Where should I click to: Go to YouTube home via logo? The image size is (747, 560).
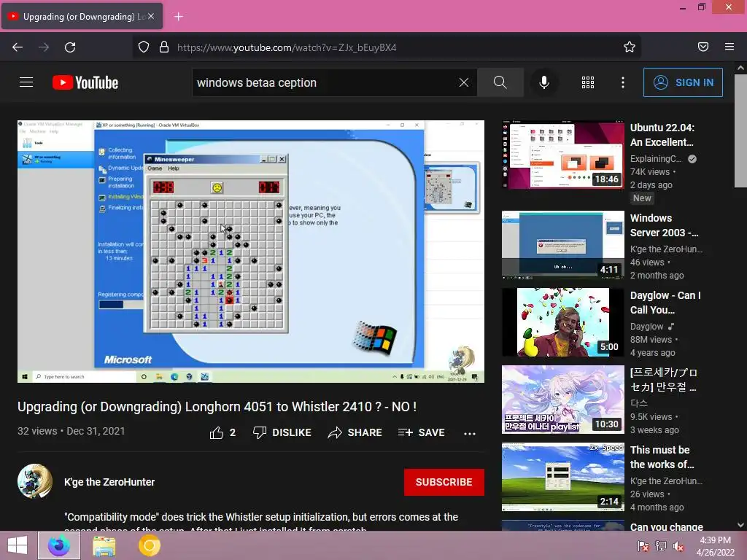(x=85, y=82)
